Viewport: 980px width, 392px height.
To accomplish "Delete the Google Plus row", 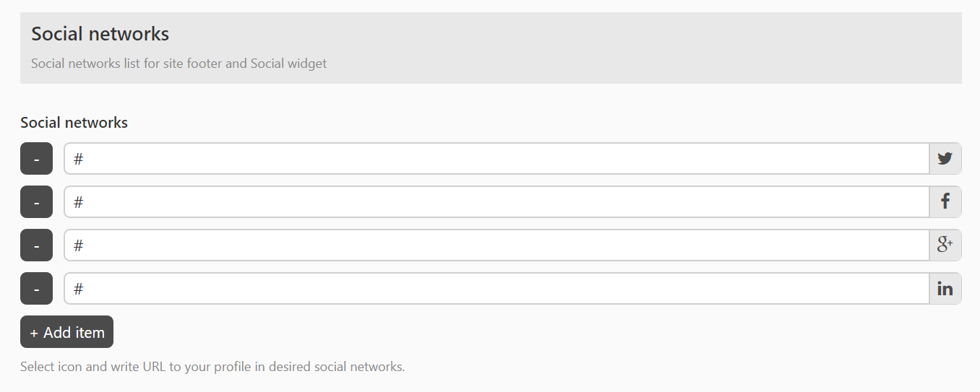I will (x=36, y=245).
